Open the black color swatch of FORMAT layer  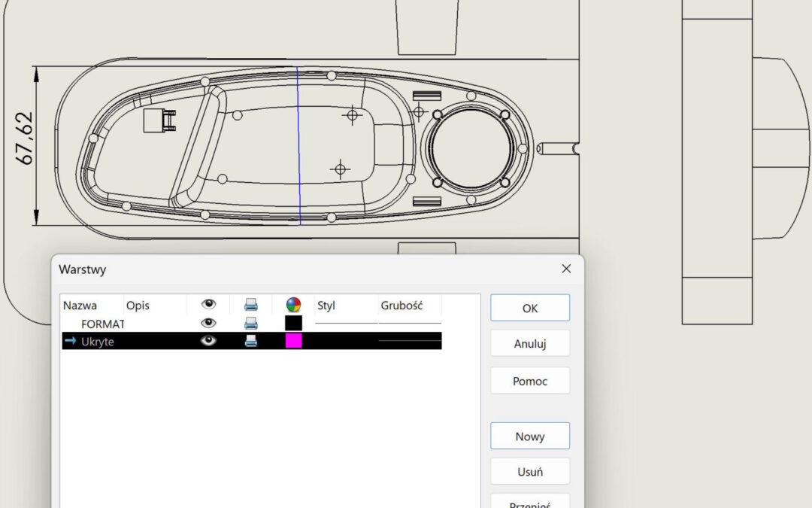click(293, 323)
